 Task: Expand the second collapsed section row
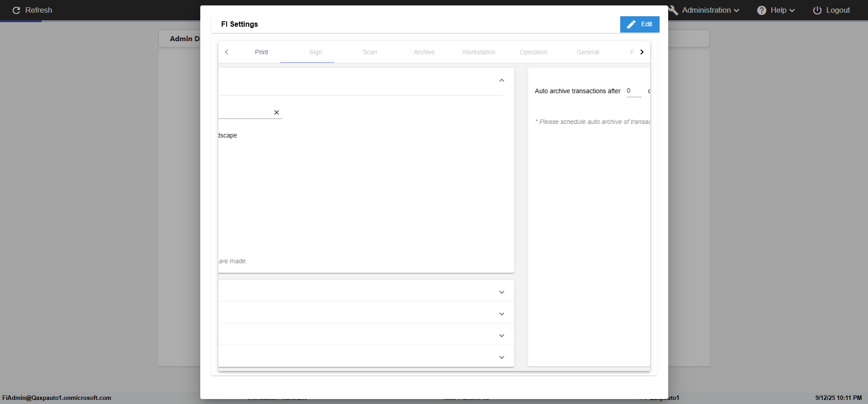point(501,314)
